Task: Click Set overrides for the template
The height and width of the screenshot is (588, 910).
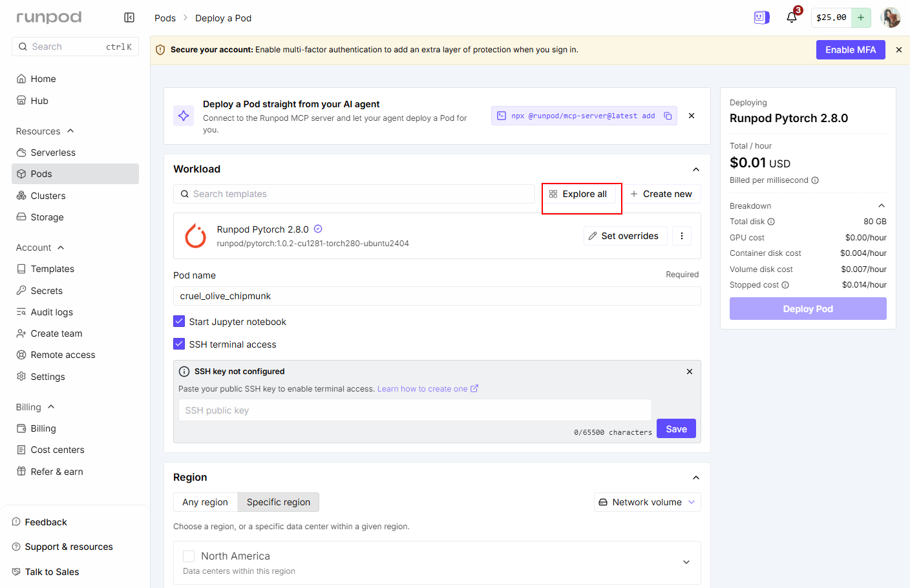Action: [x=626, y=236]
